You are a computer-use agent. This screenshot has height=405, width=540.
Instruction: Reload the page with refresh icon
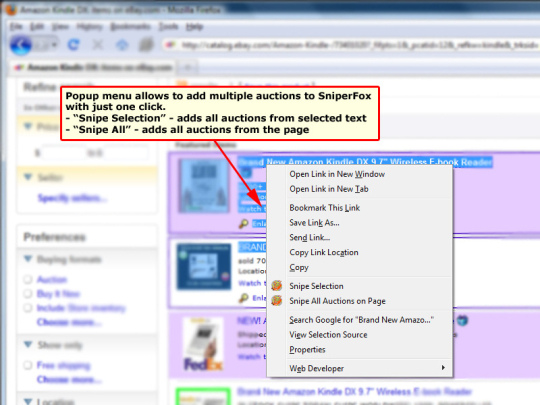pyautogui.click(x=73, y=45)
